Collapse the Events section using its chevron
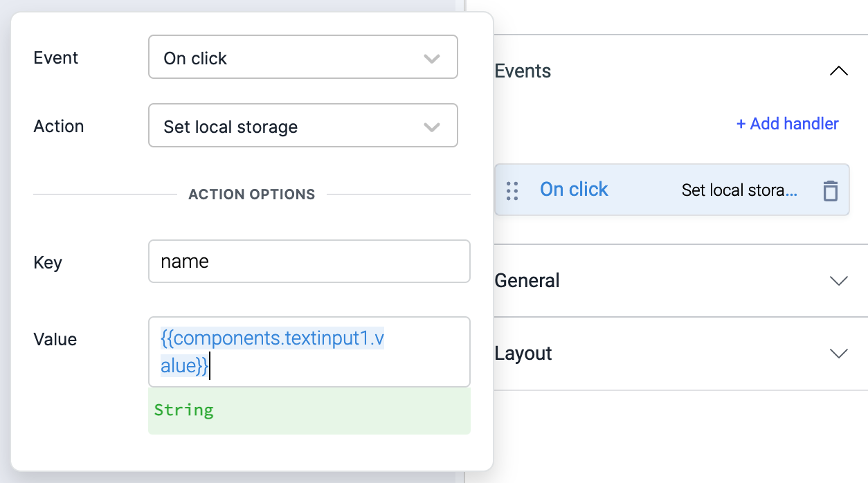 pyautogui.click(x=838, y=71)
